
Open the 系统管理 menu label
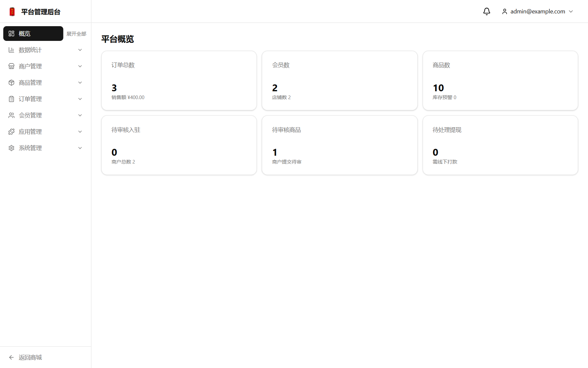30,148
